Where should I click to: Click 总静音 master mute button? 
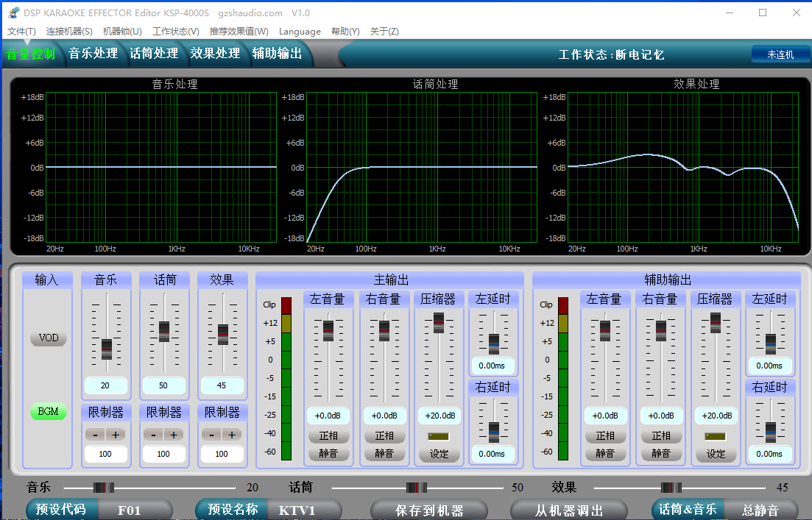[760, 510]
